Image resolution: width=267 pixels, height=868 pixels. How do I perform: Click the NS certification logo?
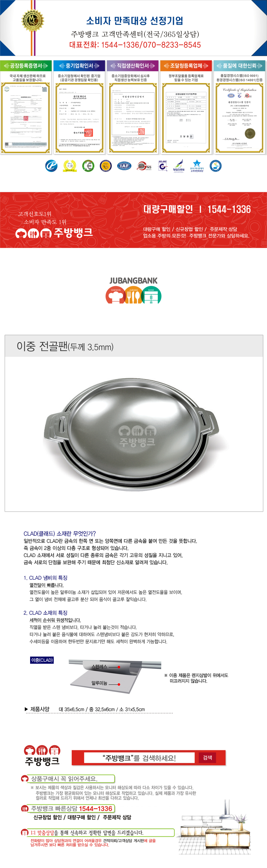[x=144, y=166]
